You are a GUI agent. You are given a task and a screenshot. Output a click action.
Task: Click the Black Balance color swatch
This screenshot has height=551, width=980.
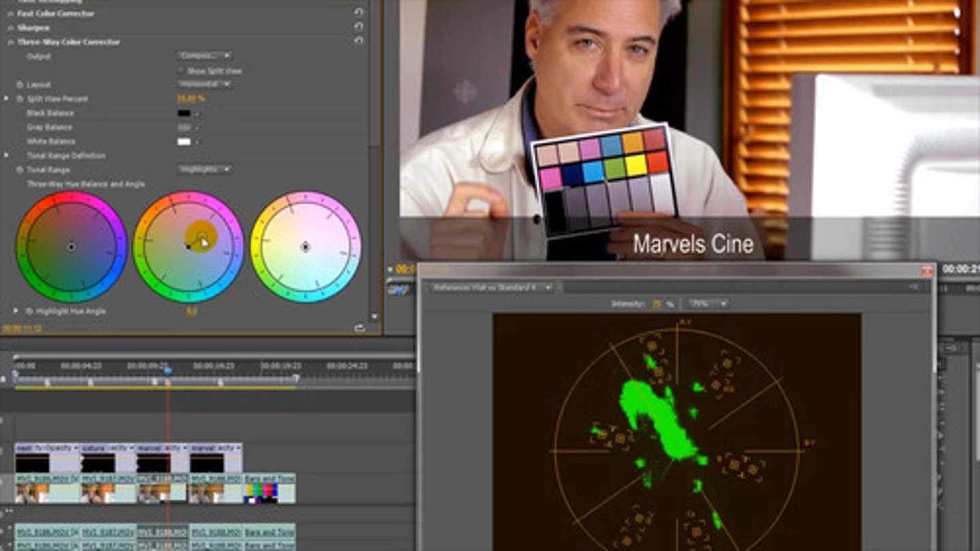[184, 113]
